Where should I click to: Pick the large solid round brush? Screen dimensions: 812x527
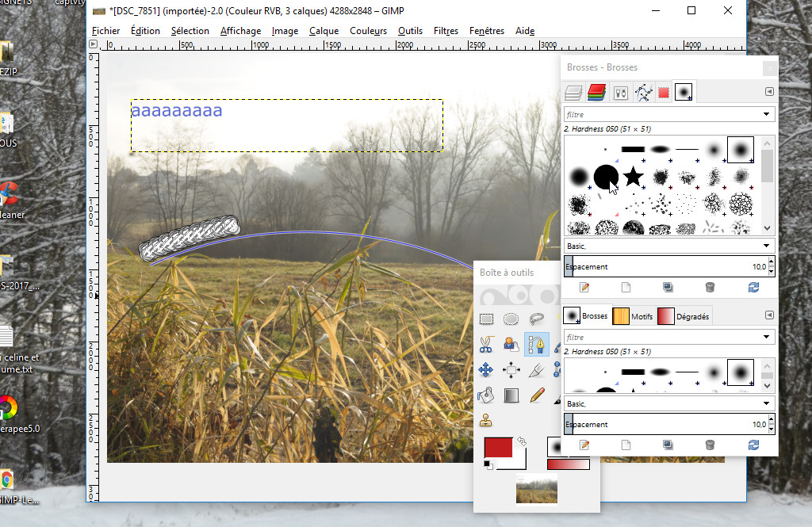pos(606,177)
